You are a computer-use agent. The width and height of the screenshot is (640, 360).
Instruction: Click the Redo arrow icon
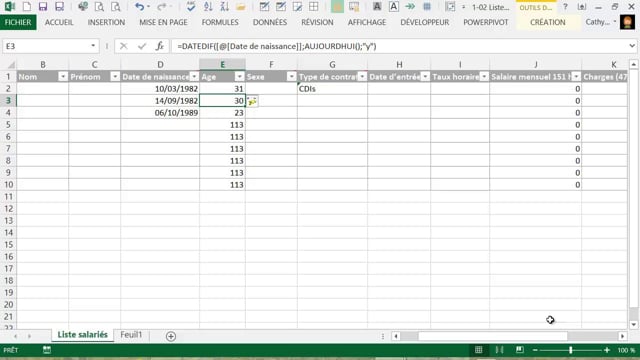tap(162, 7)
